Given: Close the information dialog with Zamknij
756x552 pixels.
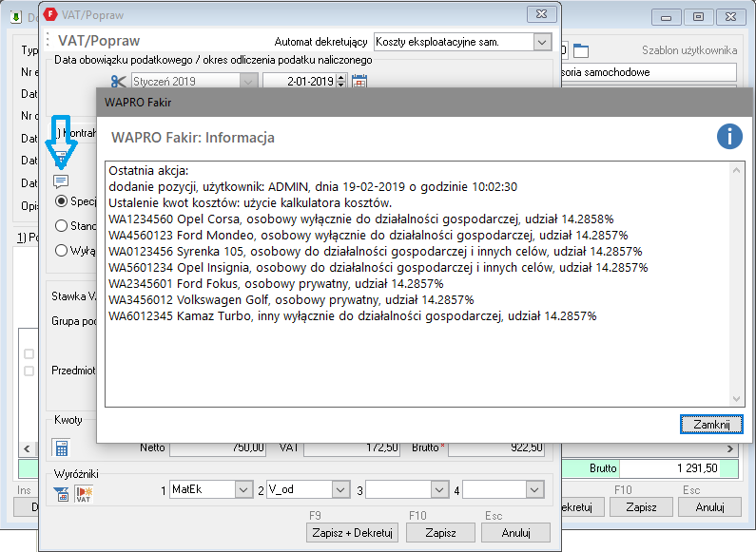Looking at the screenshot, I should [711, 425].
